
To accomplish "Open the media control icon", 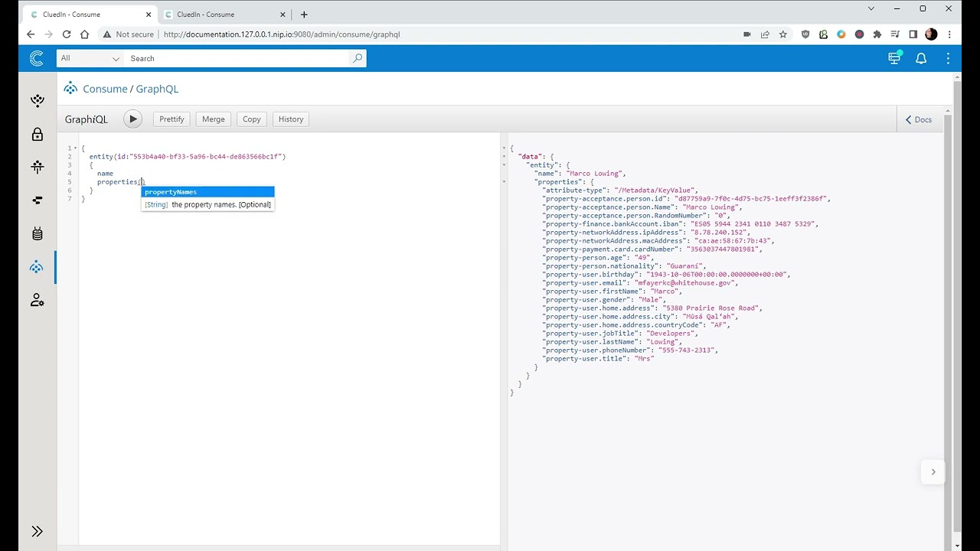I will [895, 34].
